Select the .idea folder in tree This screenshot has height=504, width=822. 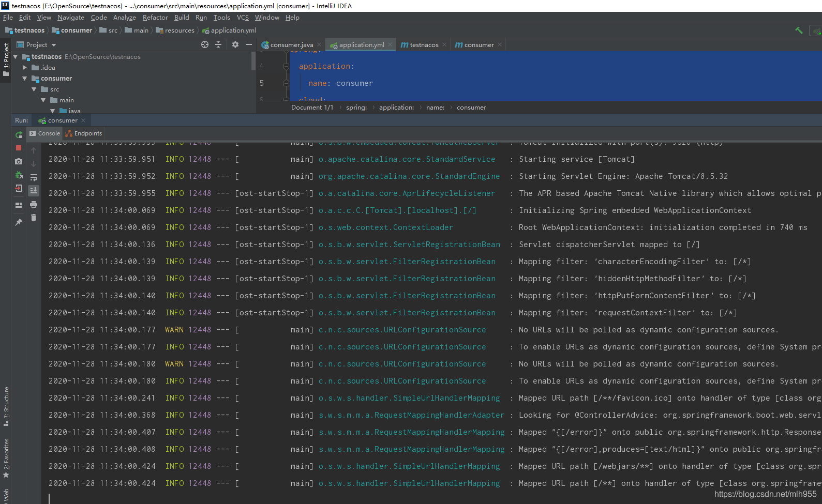click(43, 68)
